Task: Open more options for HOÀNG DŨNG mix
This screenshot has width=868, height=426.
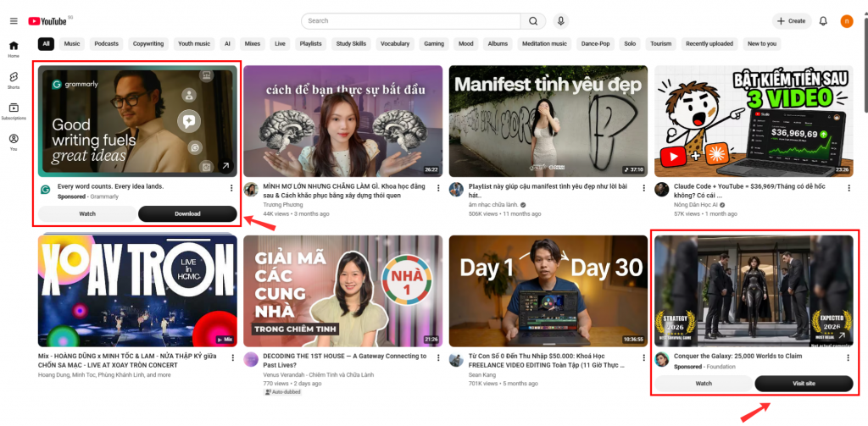Action: click(x=232, y=357)
